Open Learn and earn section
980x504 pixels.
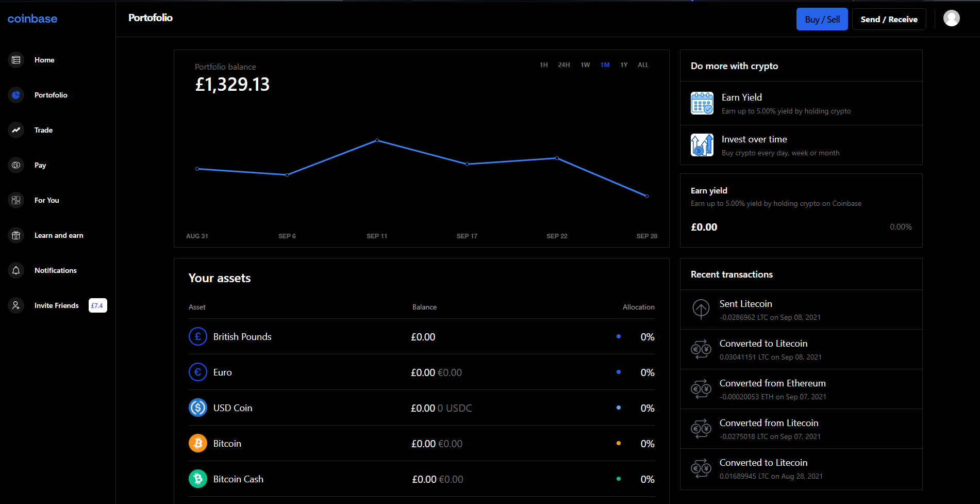point(59,235)
